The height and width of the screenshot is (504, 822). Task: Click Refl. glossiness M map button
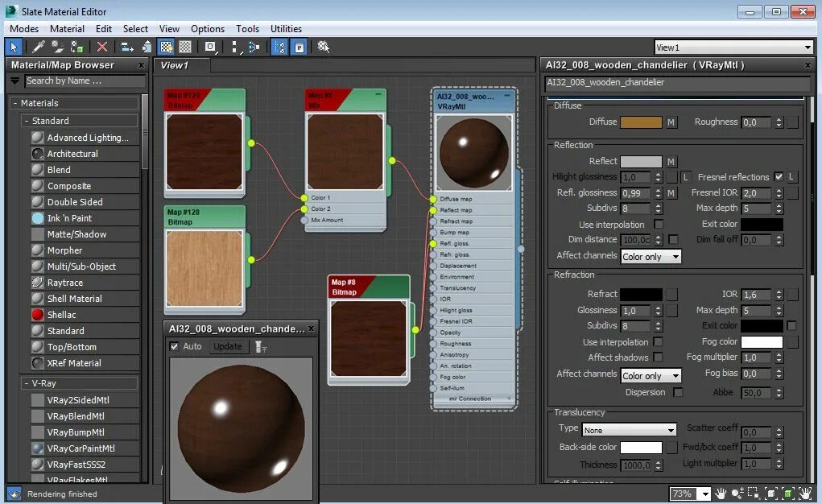click(671, 193)
